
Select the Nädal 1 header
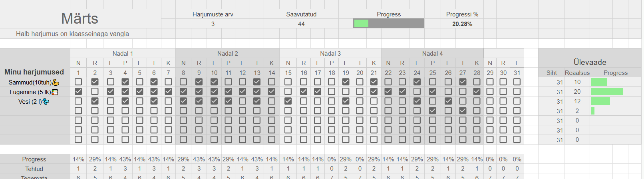tap(123, 54)
